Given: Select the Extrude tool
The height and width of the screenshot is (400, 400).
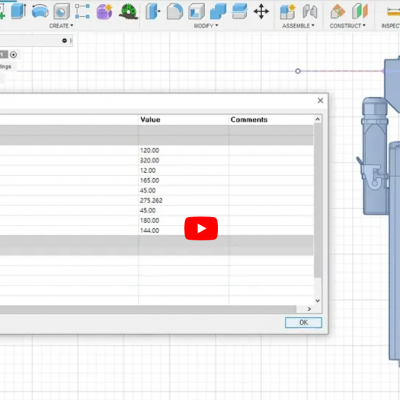Looking at the screenshot, I should click(x=19, y=11).
